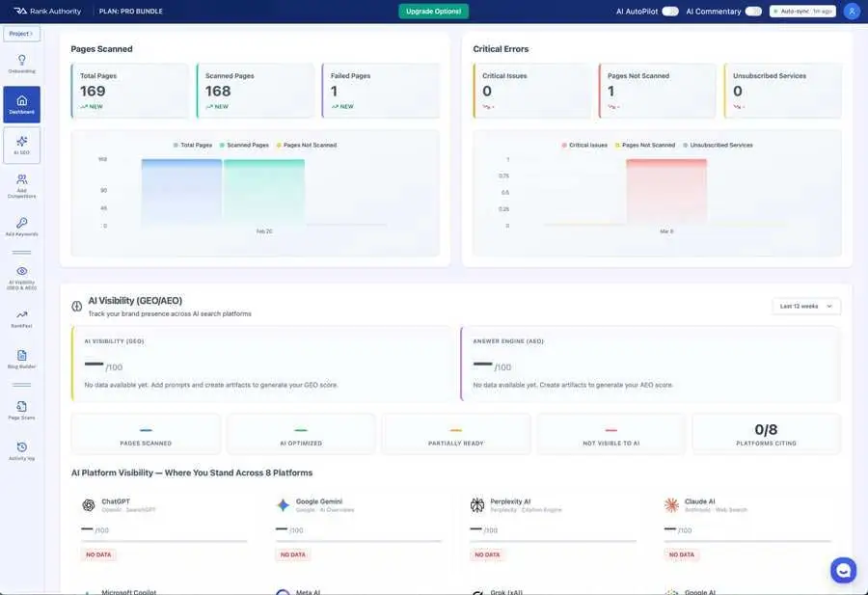Image resolution: width=868 pixels, height=595 pixels.
Task: Click the PLAN: PRO BUNDLE label
Action: [130, 11]
